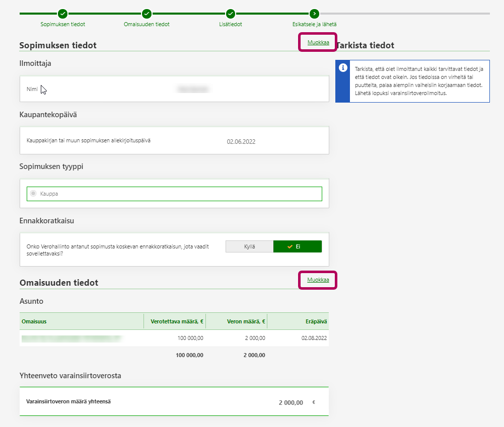The width and height of the screenshot is (504, 427).
Task: Click the blue info icon in Tarkista tiedot
Action: (x=343, y=68)
